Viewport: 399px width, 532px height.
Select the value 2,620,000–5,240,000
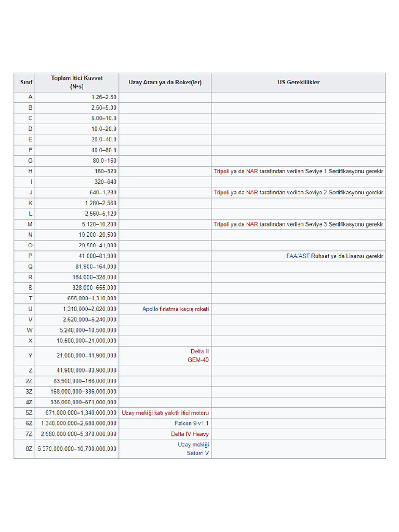coord(89,320)
